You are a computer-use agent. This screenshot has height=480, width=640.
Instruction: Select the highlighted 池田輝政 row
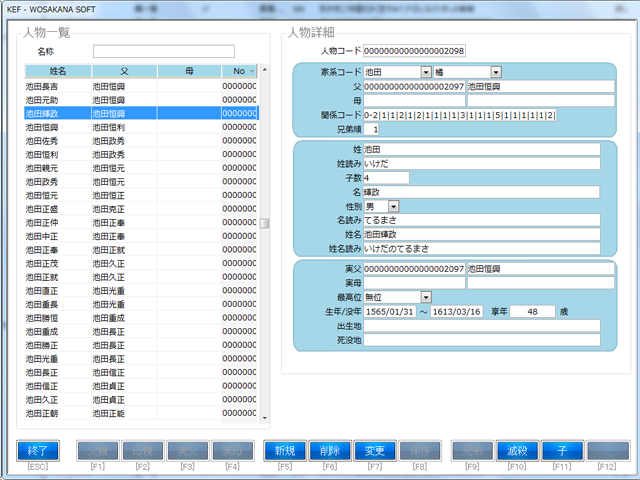coord(141,113)
